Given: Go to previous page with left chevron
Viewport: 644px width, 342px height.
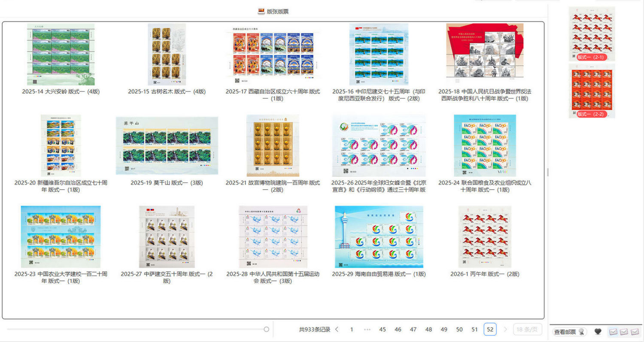Looking at the screenshot, I should click(x=337, y=330).
